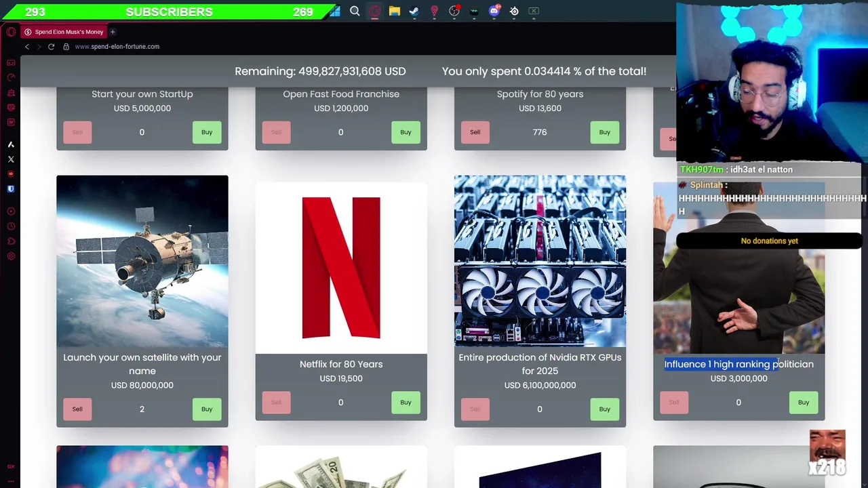Click the satellite quantity value 2
Image resolution: width=868 pixels, height=488 pixels.
pos(142,409)
